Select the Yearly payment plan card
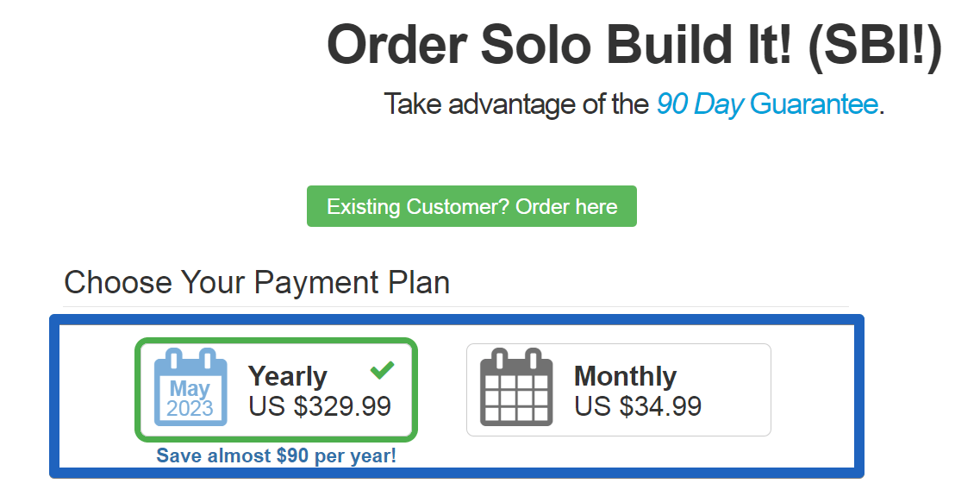 [x=276, y=389]
